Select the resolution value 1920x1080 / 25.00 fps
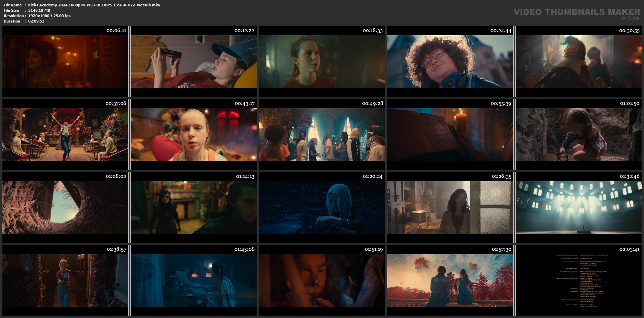 click(49, 16)
